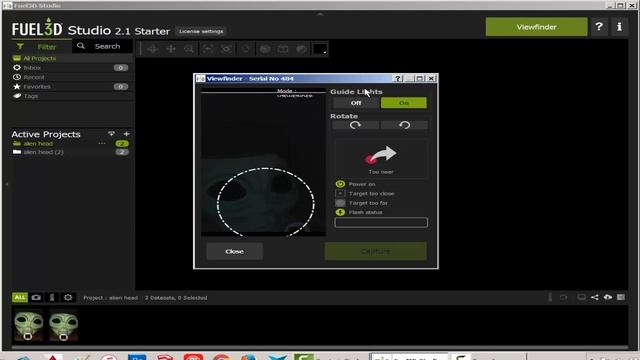Click the fit-to-view toolbar icon

tap(208, 49)
